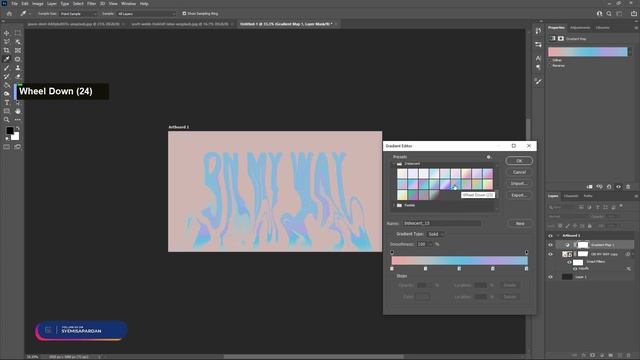Toggle adjustment visibility eye in Properties footer
This screenshot has width=640, height=360.
pyautogui.click(x=618, y=187)
